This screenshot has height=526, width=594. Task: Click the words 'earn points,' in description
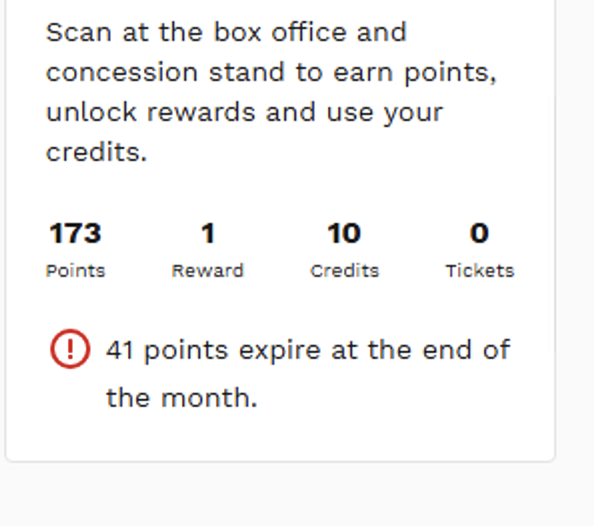point(415,73)
